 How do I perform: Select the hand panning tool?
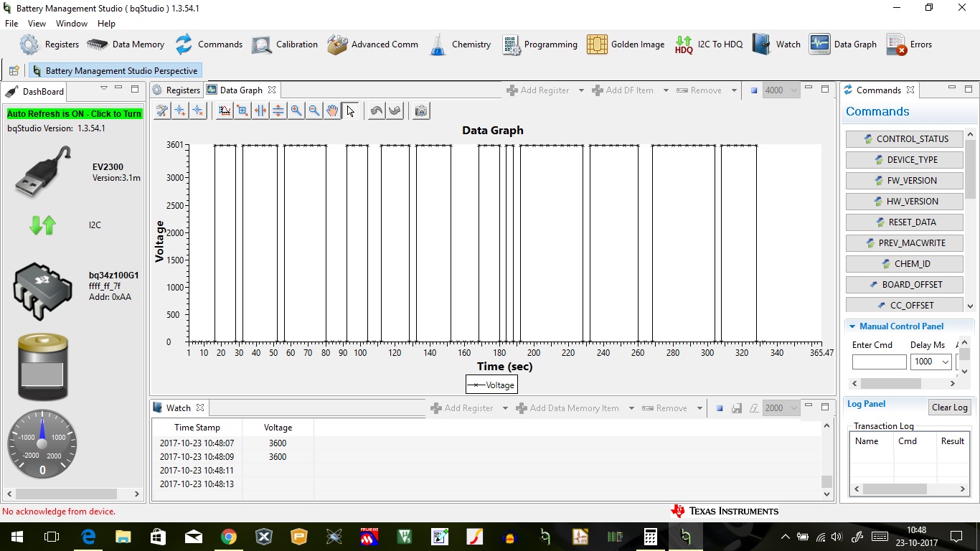point(332,110)
